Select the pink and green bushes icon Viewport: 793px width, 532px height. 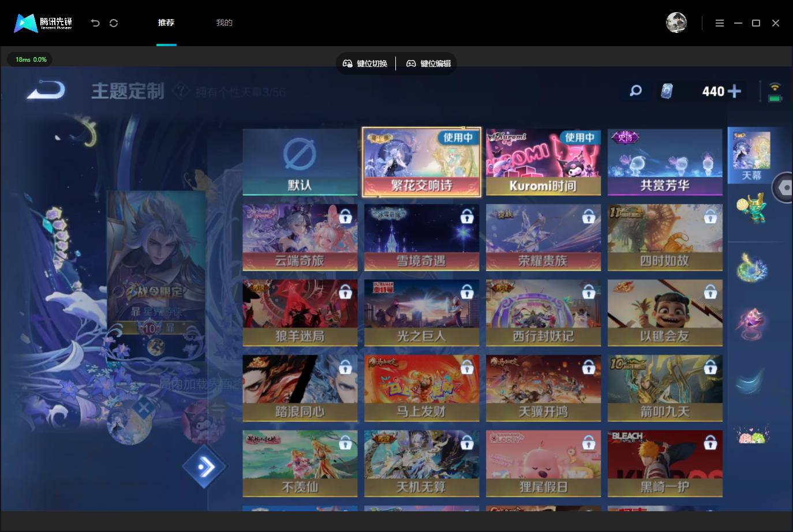(752, 434)
